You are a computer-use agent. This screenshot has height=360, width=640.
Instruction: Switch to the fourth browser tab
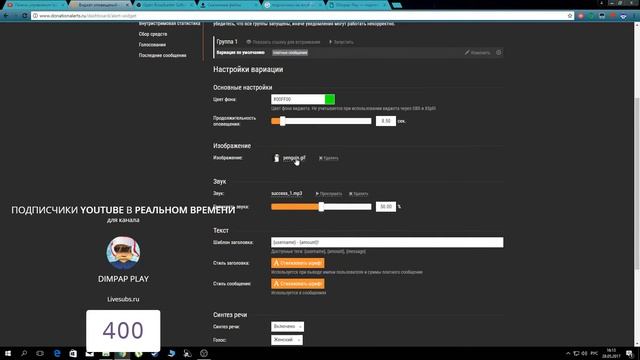point(229,4)
